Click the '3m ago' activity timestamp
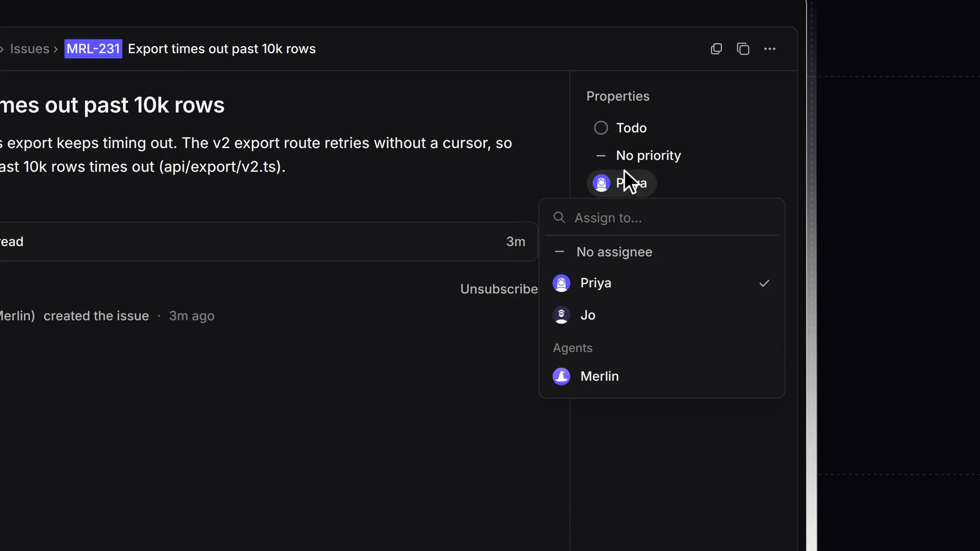The width and height of the screenshot is (980, 551). coord(191,316)
